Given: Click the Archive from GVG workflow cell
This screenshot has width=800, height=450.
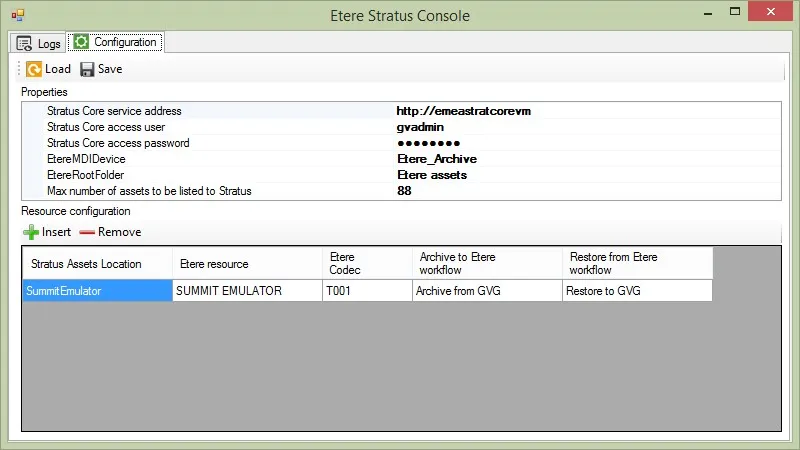Looking at the screenshot, I should click(x=486, y=291).
